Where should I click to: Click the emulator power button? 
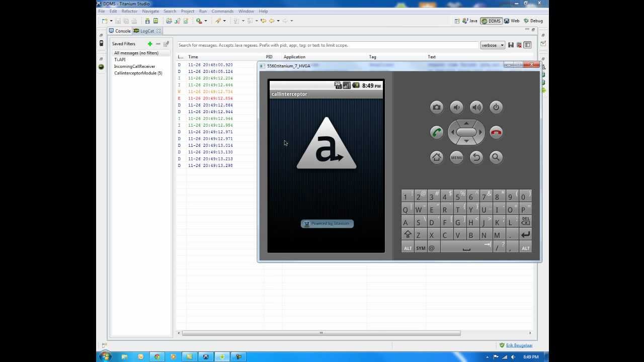(496, 107)
